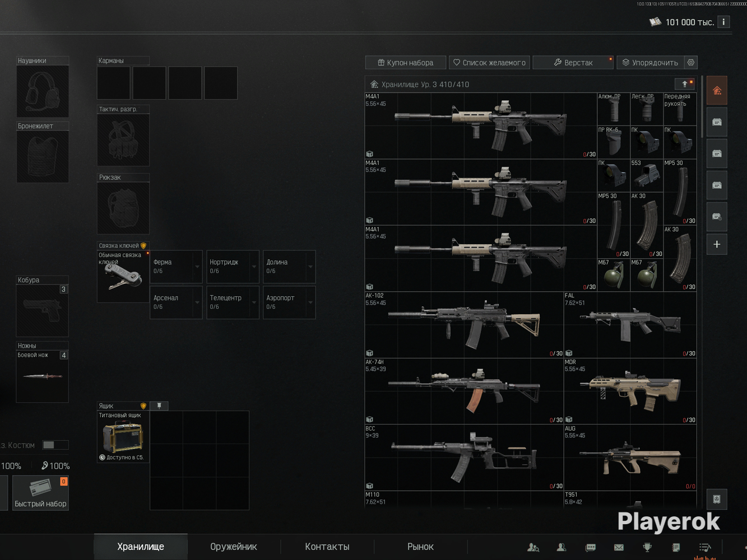The width and height of the screenshot is (747, 560).
Task: Click the Доступно в С5. label on the case
Action: pyautogui.click(x=122, y=458)
